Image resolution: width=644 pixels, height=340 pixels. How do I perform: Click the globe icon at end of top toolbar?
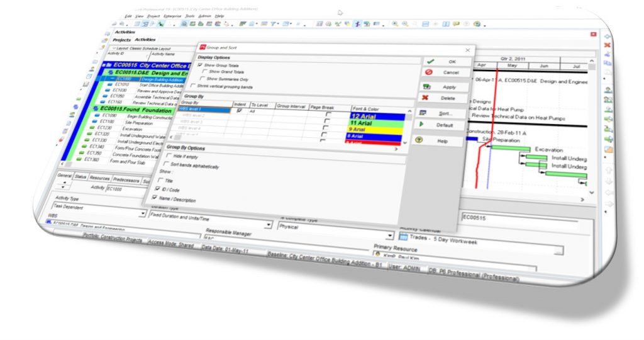pyautogui.click(x=477, y=24)
